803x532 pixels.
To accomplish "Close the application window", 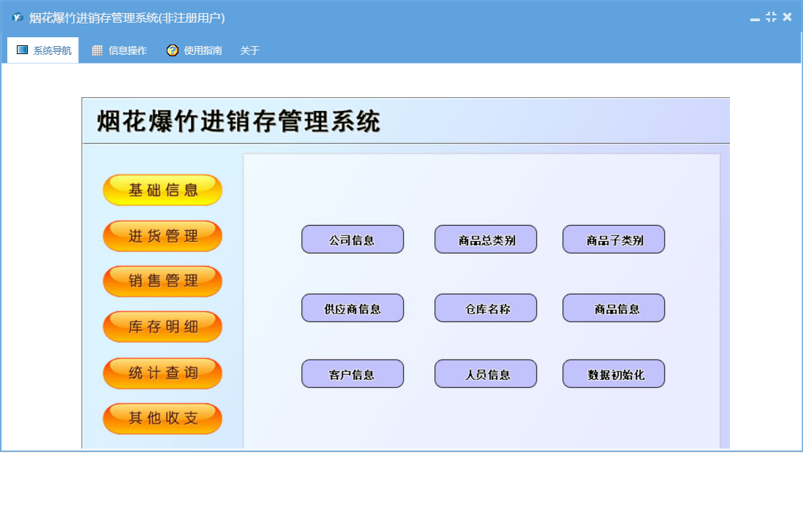I will [787, 17].
